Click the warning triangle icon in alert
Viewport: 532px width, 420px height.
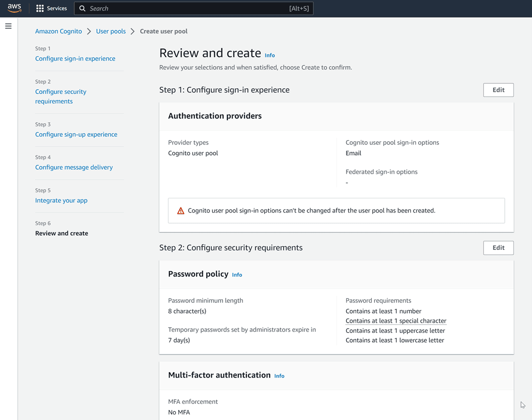(180, 211)
